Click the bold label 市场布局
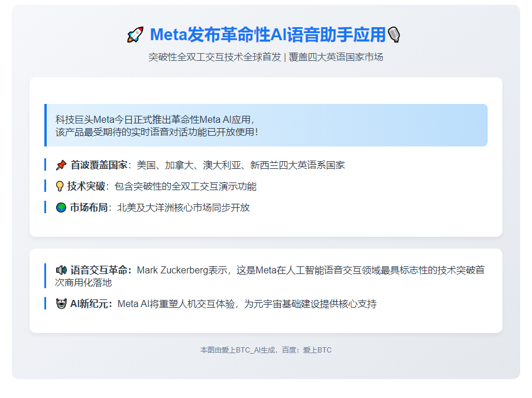Viewport: 532px width, 398px height. coord(89,207)
